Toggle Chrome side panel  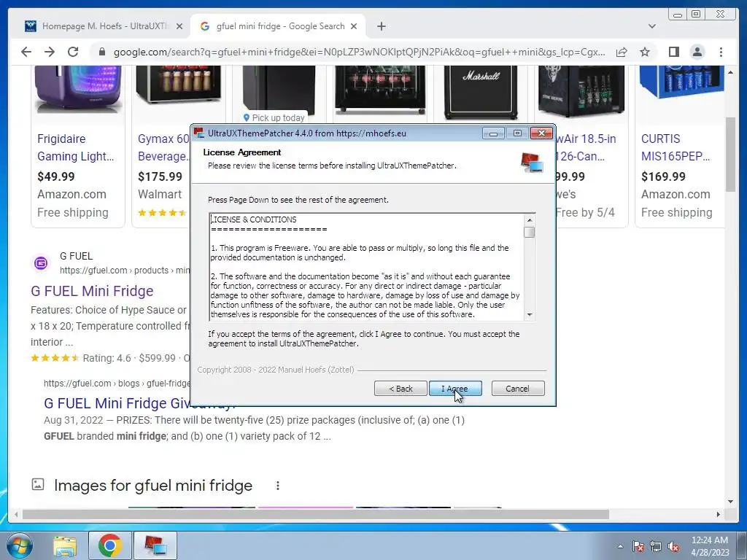tap(673, 52)
